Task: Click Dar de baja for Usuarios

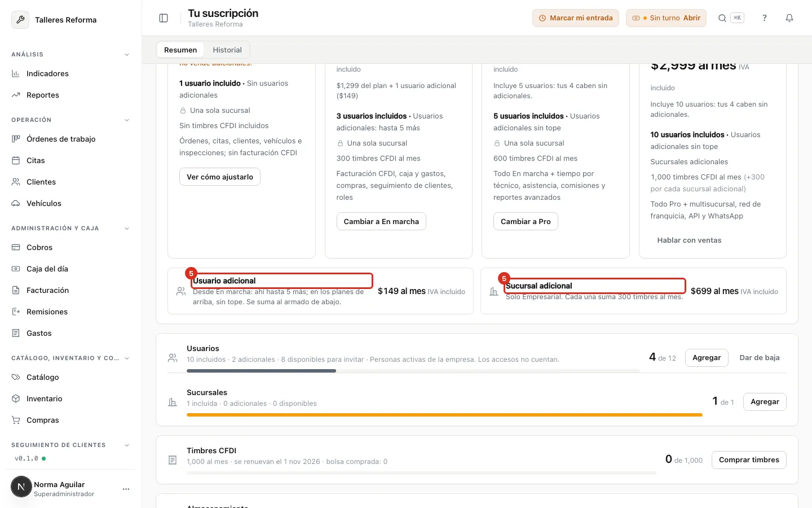Action: (x=760, y=358)
